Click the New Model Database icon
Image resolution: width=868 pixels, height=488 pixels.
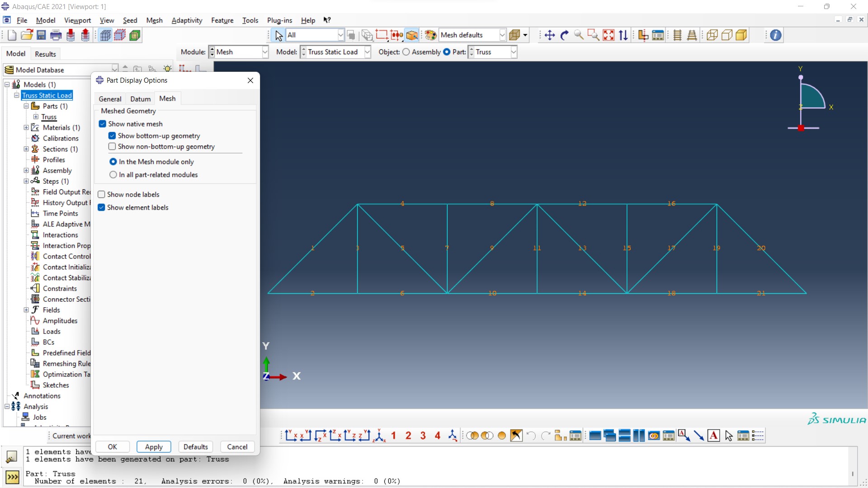click(x=12, y=35)
